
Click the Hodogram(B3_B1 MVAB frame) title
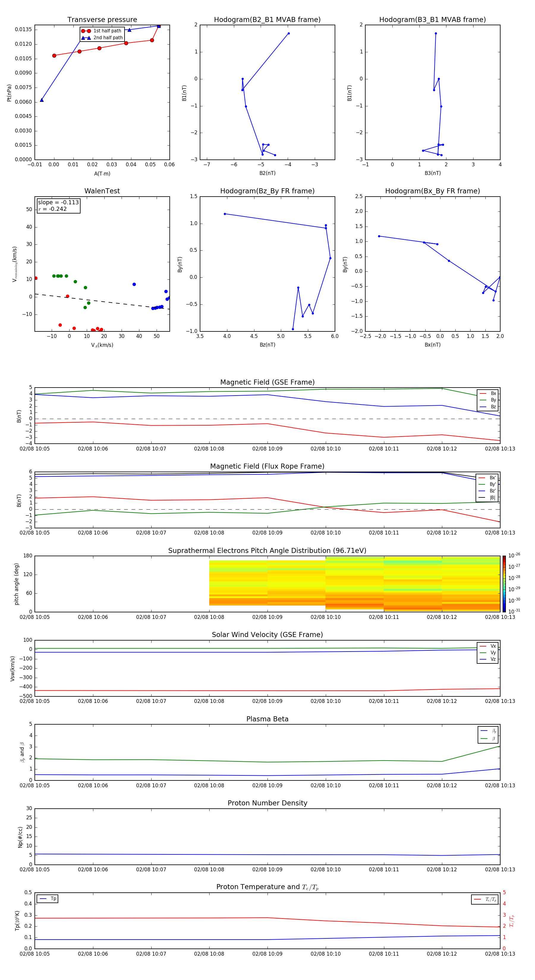pos(432,20)
